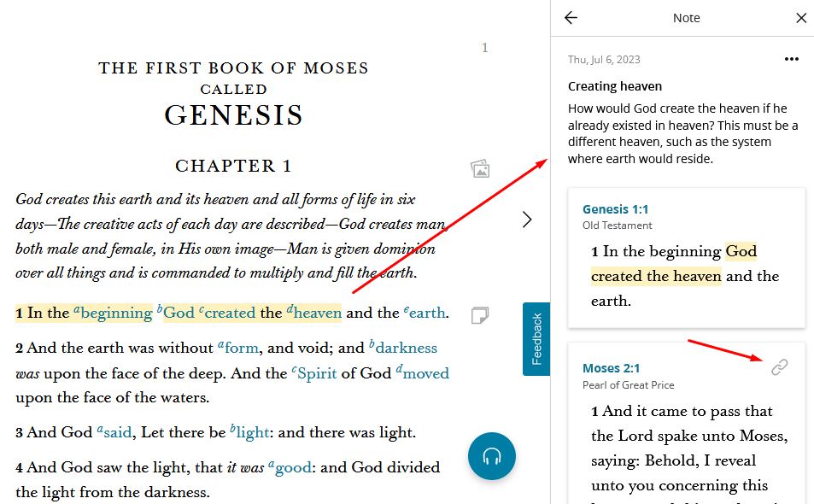
Task: Open the Feedback side tab
Action: 536,339
